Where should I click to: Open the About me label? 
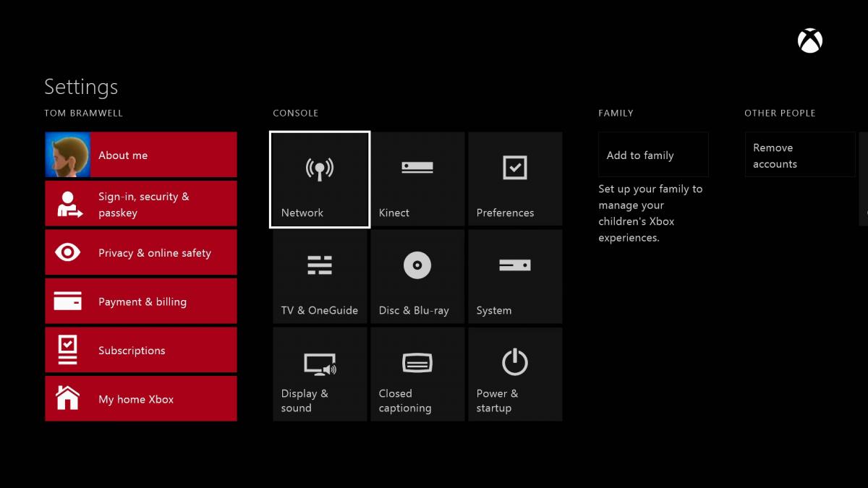123,155
